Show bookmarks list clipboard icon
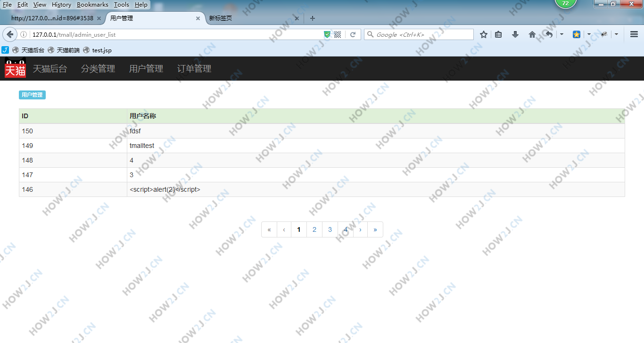644x343 pixels. coord(498,34)
